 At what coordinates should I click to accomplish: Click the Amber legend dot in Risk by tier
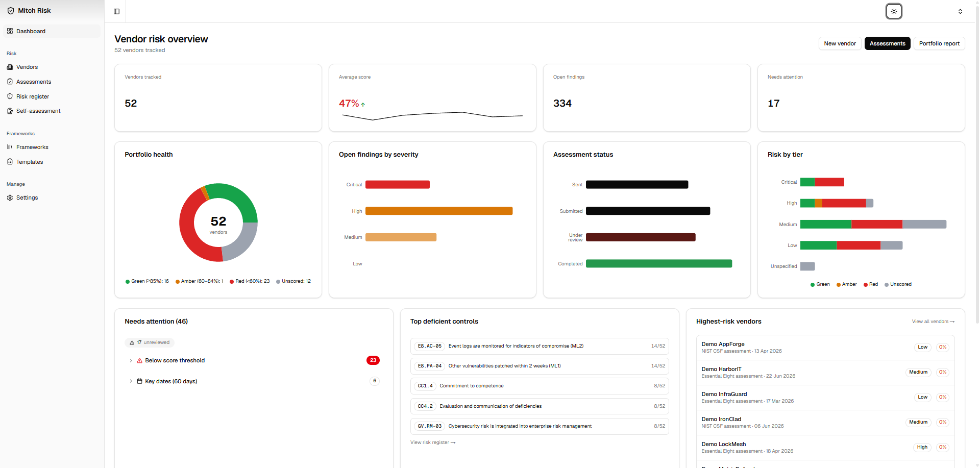[x=839, y=285]
